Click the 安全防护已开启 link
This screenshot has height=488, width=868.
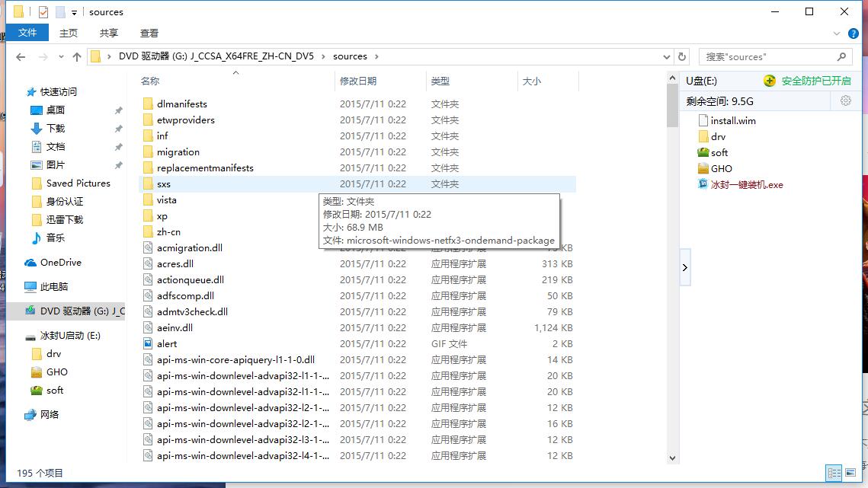[x=815, y=81]
